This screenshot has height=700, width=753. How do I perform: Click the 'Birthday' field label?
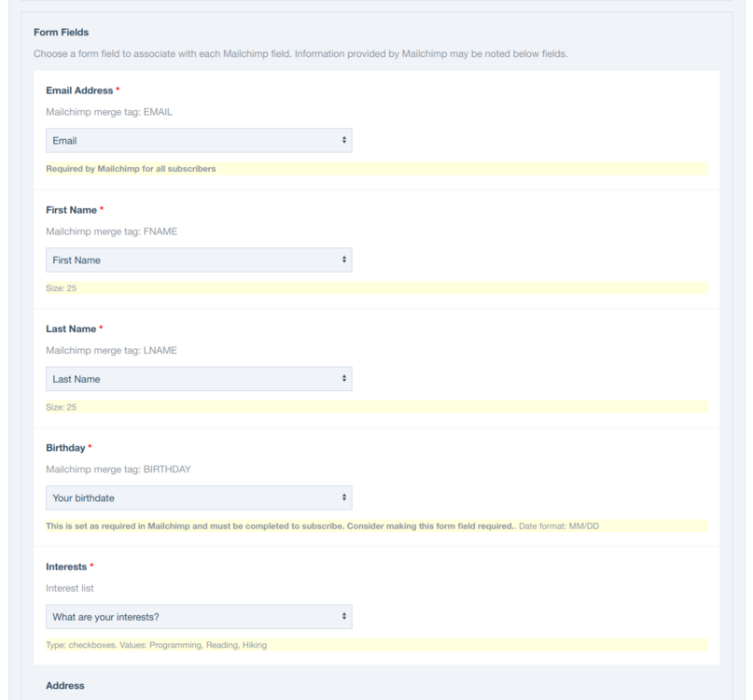coord(65,447)
